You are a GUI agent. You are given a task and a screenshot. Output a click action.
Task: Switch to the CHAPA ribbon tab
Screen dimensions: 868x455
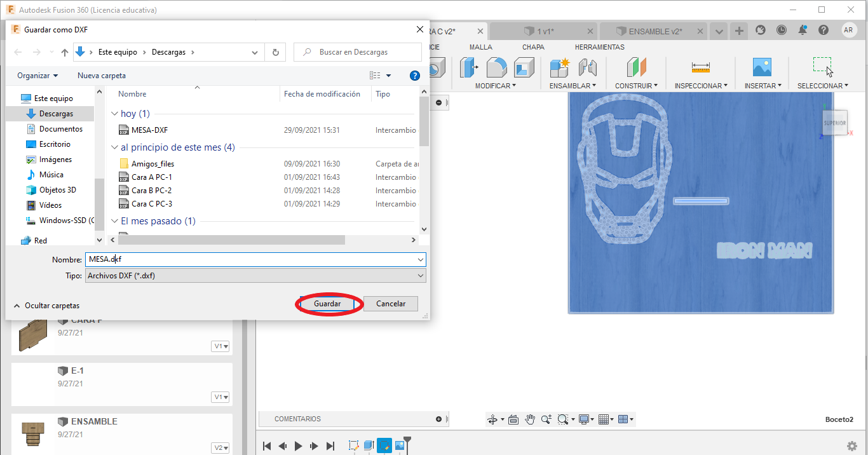click(x=533, y=47)
